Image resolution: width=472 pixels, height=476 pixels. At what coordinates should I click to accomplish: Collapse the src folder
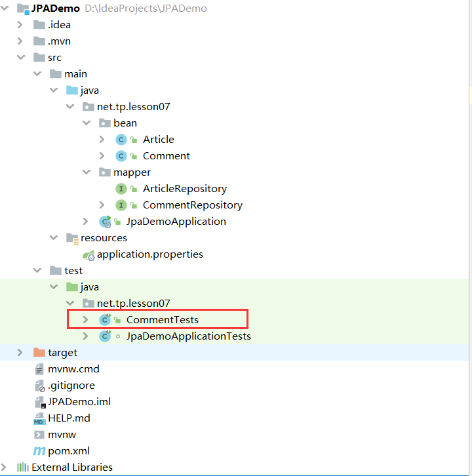tap(21, 57)
